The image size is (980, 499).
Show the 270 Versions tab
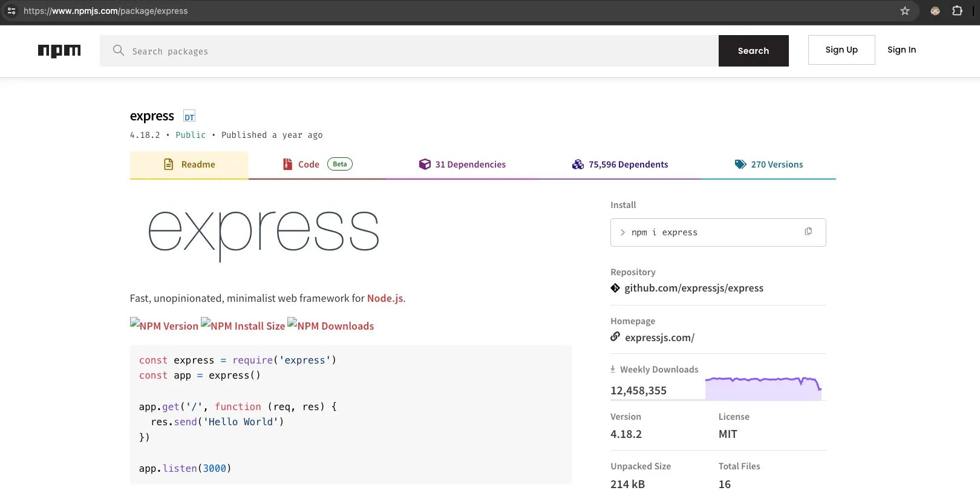pyautogui.click(x=769, y=165)
